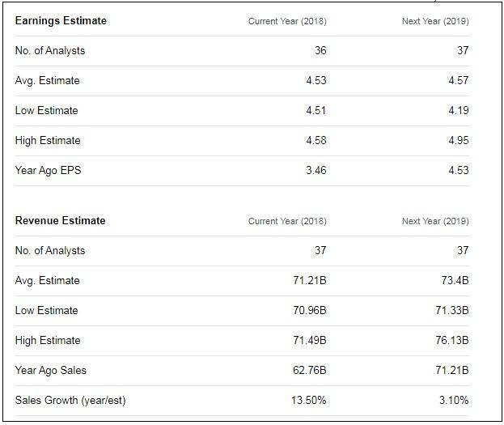Click the 4.57 average earnings estimate
The image size is (504, 425).
(x=458, y=80)
